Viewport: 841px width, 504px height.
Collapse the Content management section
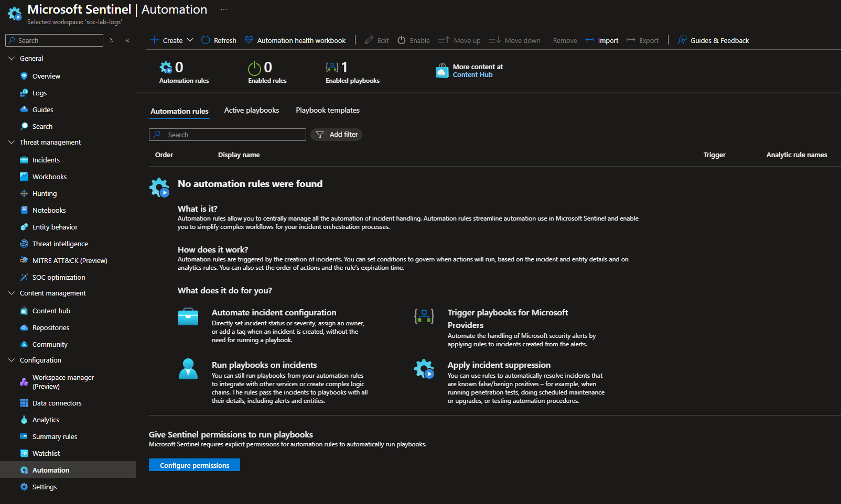pos(12,293)
